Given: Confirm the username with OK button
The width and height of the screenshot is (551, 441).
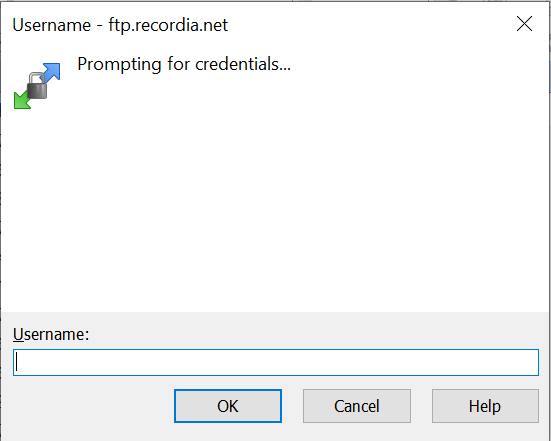Looking at the screenshot, I should coord(228,406).
